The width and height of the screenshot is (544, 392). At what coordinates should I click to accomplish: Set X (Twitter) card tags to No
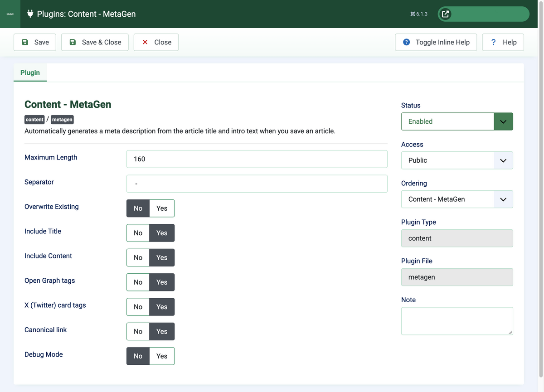click(x=138, y=307)
